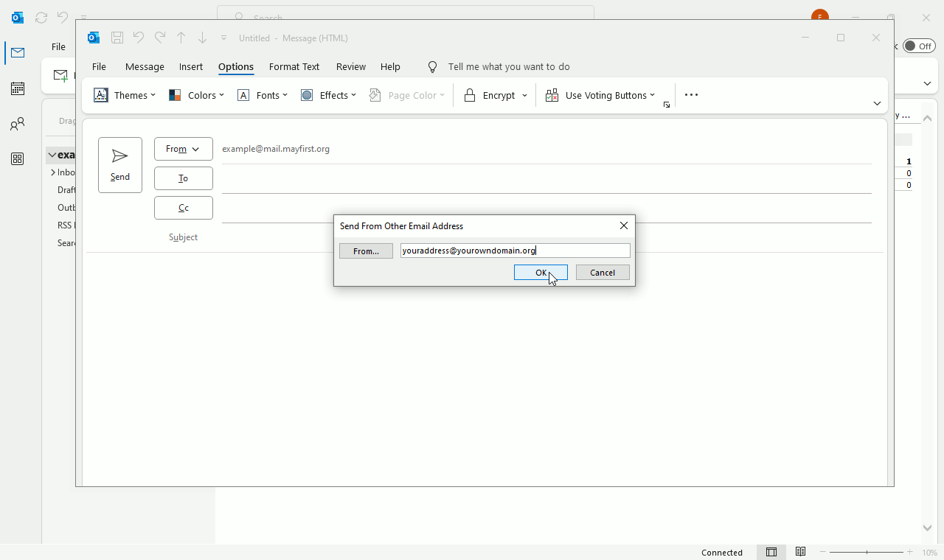Click the To recipients button
This screenshot has width=944, height=560.
click(184, 178)
